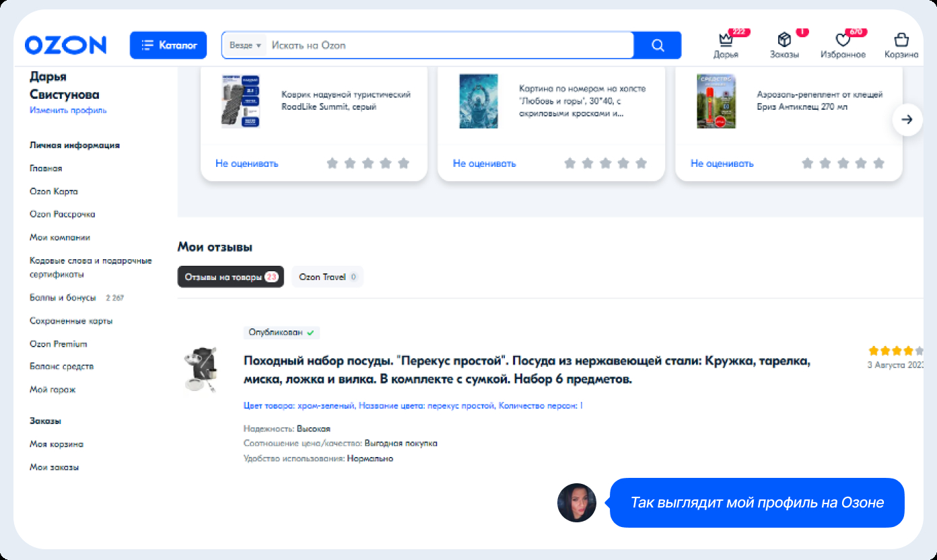Image resolution: width=937 pixels, height=560 pixels.
Task: Click Не оценивать for the Коврик надувной card
Action: pos(247,164)
